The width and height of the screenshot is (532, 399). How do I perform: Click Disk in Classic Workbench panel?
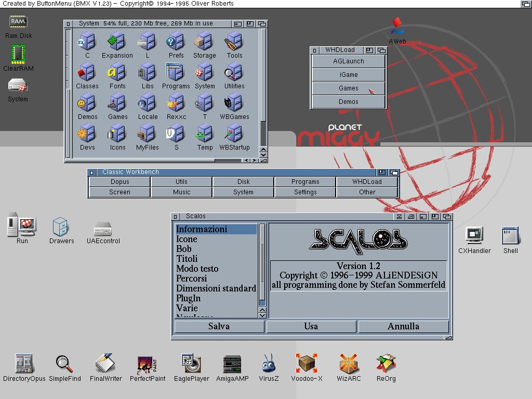(x=243, y=181)
